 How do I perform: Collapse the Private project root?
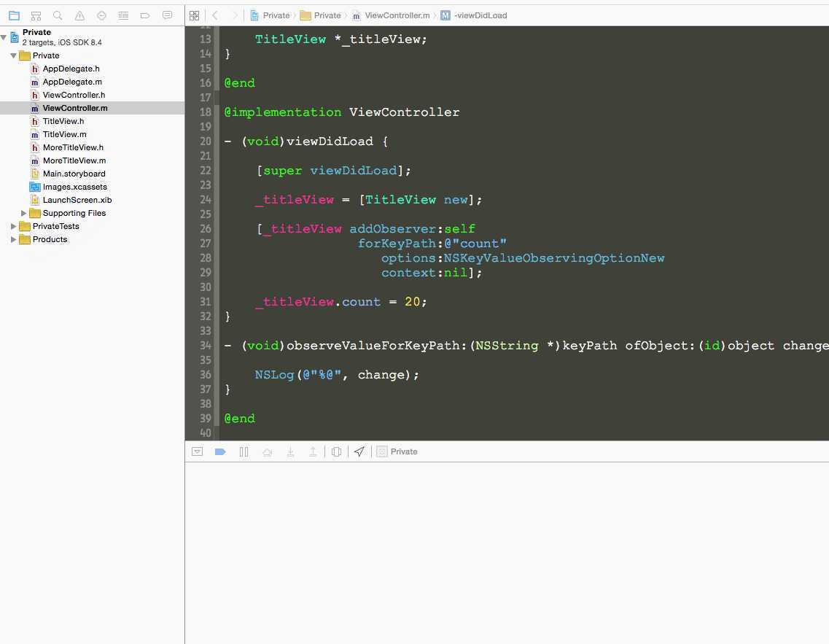[x=4, y=37]
